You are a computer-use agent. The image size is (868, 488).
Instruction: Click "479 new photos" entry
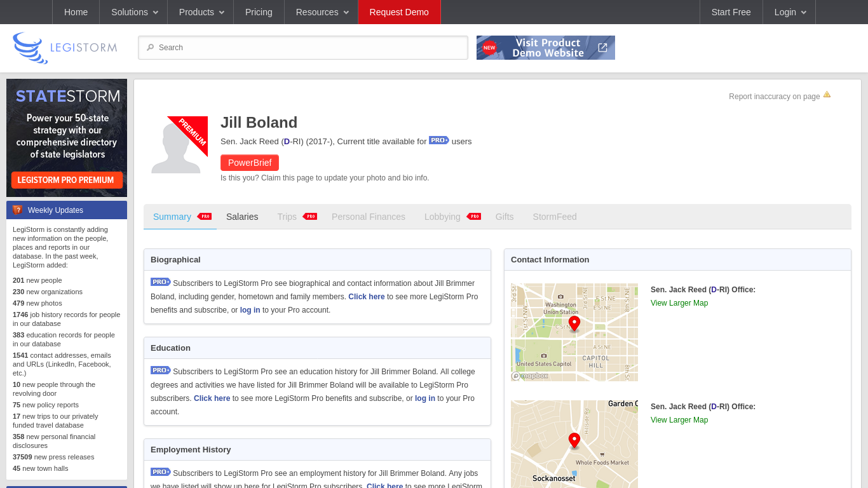pyautogui.click(x=37, y=303)
